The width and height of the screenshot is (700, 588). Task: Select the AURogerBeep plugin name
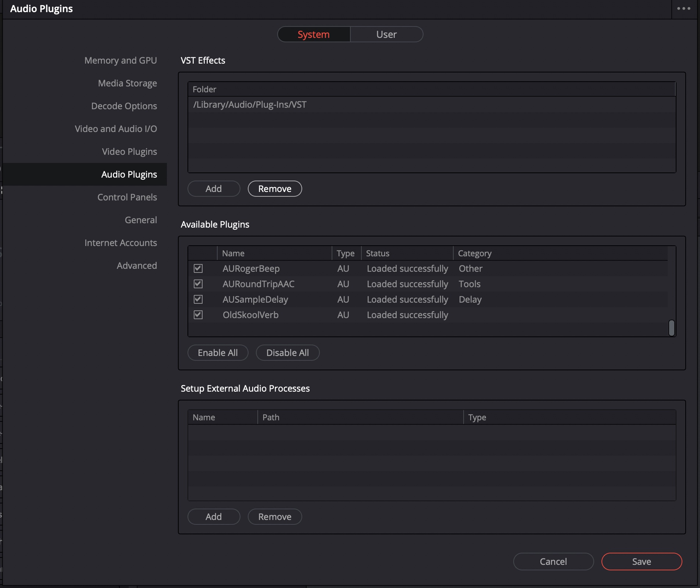coord(251,268)
